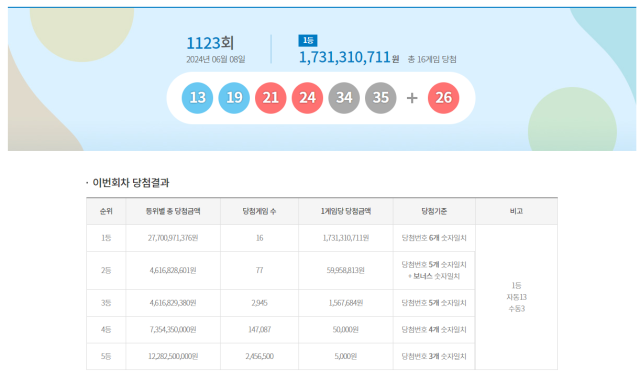Image resolution: width=640 pixels, height=380 pixels.
Task: Click total prize 12,282,500,000원
Action: (x=173, y=356)
